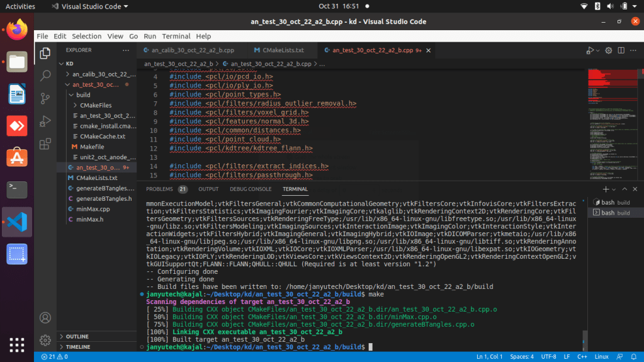Expand the OUTLINE section
This screenshot has height=362, width=644.
(x=77, y=337)
